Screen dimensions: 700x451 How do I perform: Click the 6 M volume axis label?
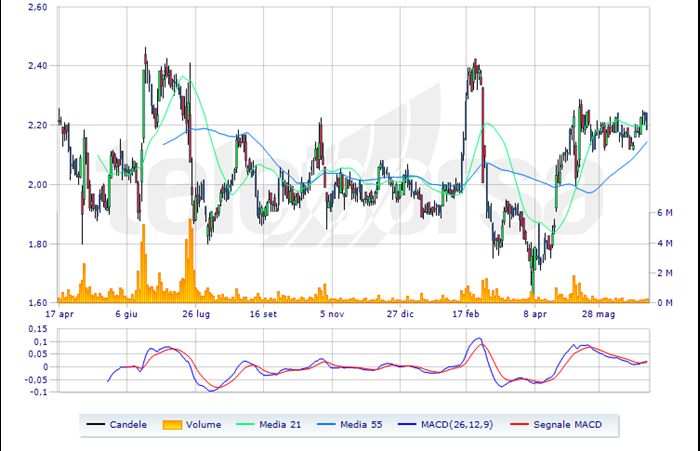pos(665,213)
